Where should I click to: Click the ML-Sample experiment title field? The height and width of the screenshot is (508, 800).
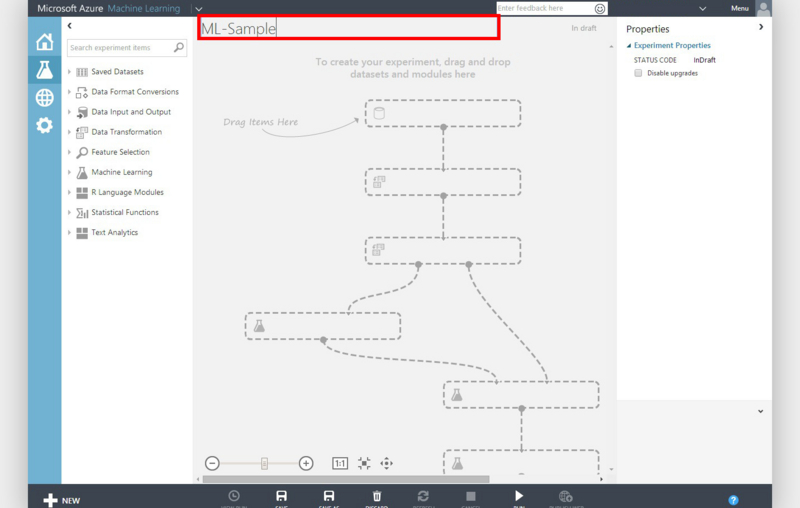(x=348, y=28)
